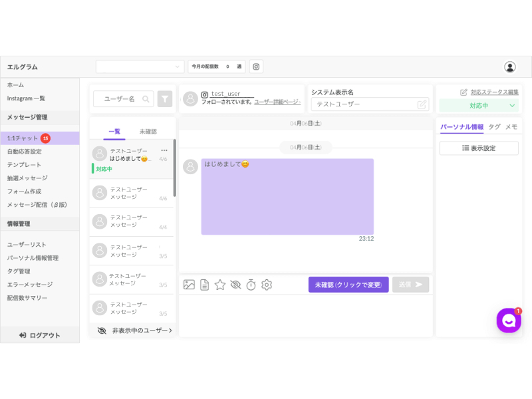
Task: Click the search magnifier in the username field
Action: (x=146, y=99)
